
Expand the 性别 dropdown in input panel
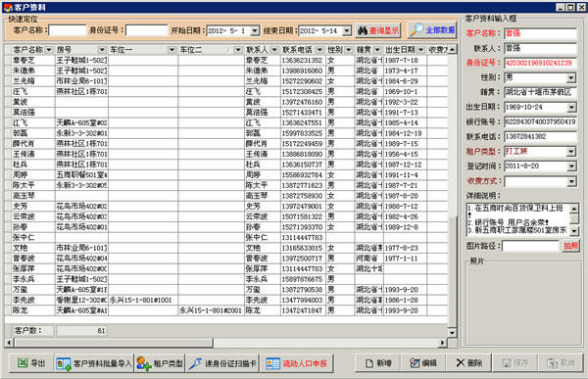click(x=571, y=77)
